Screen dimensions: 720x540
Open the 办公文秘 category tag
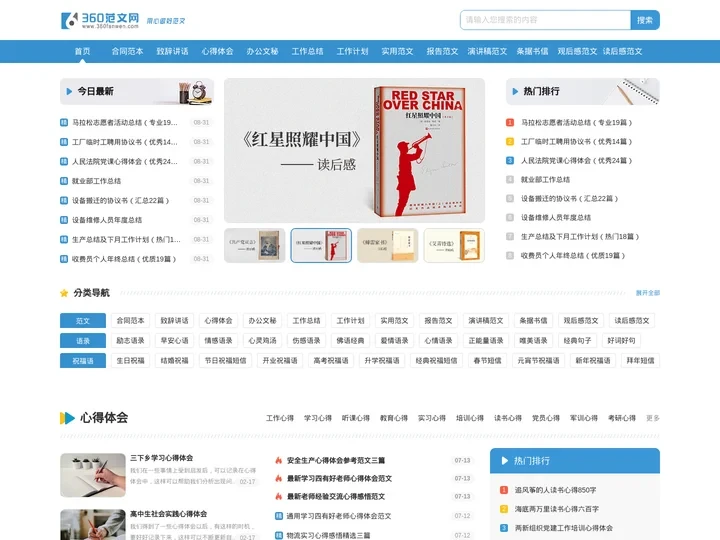263,321
